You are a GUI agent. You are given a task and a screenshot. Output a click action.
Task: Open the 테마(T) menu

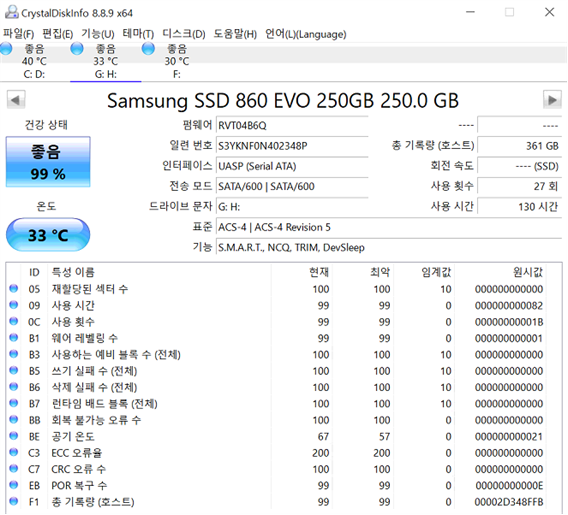click(138, 34)
